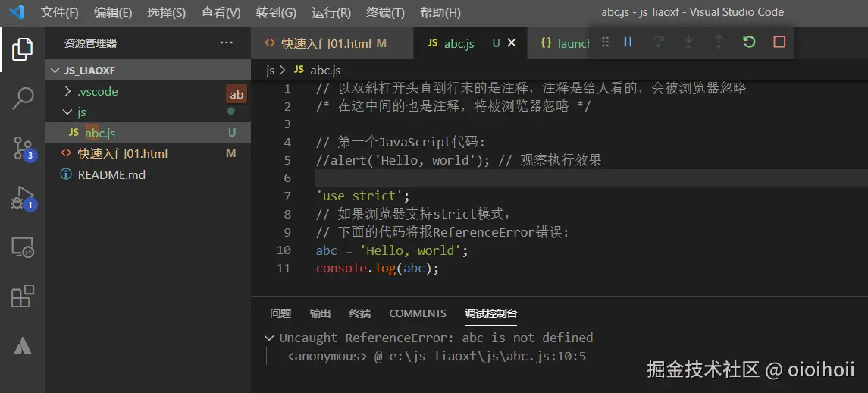Click the alert comment on line 5
The height and width of the screenshot is (393, 868).
(x=459, y=160)
